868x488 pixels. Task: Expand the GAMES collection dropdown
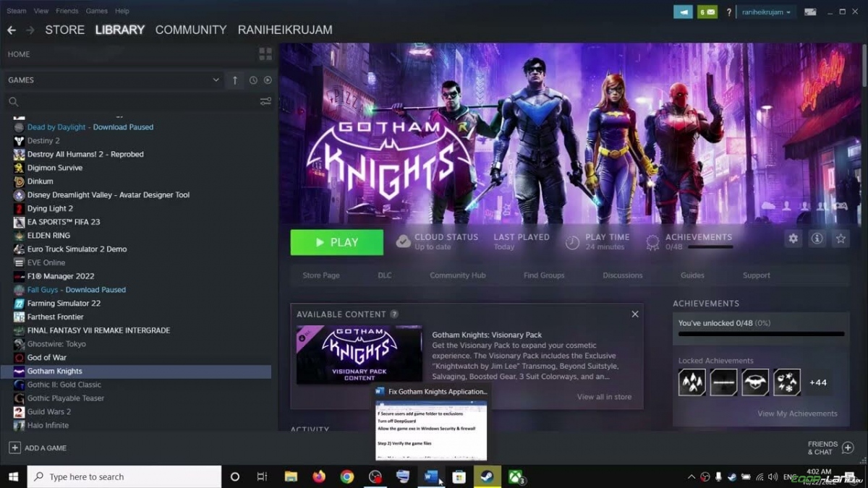[216, 80]
